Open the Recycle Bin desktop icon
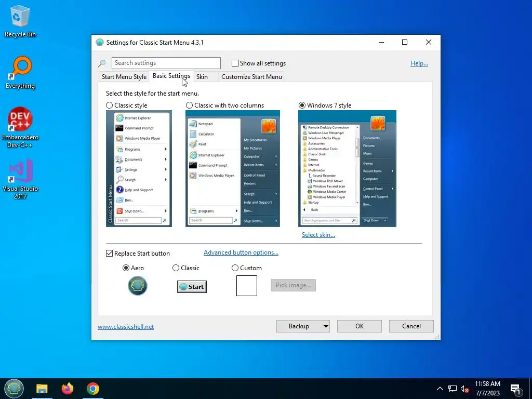Screen dimensions: 532x399 pyautogui.click(x=20, y=21)
